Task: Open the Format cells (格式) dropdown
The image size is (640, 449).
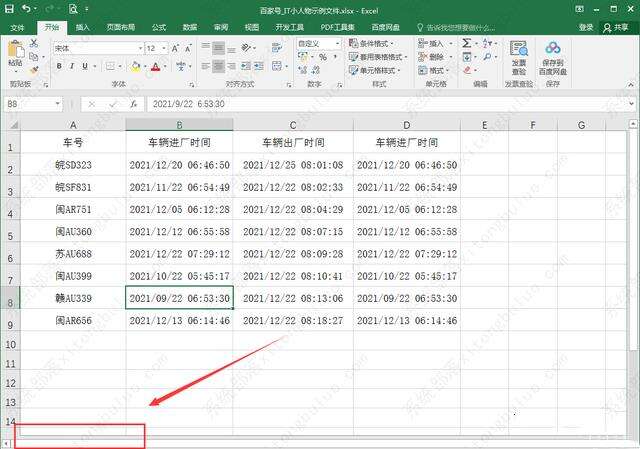Action: coord(433,70)
